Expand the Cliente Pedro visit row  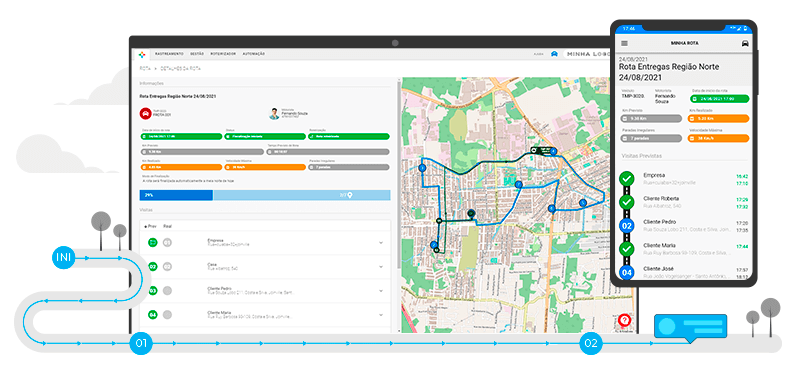pyautogui.click(x=381, y=291)
